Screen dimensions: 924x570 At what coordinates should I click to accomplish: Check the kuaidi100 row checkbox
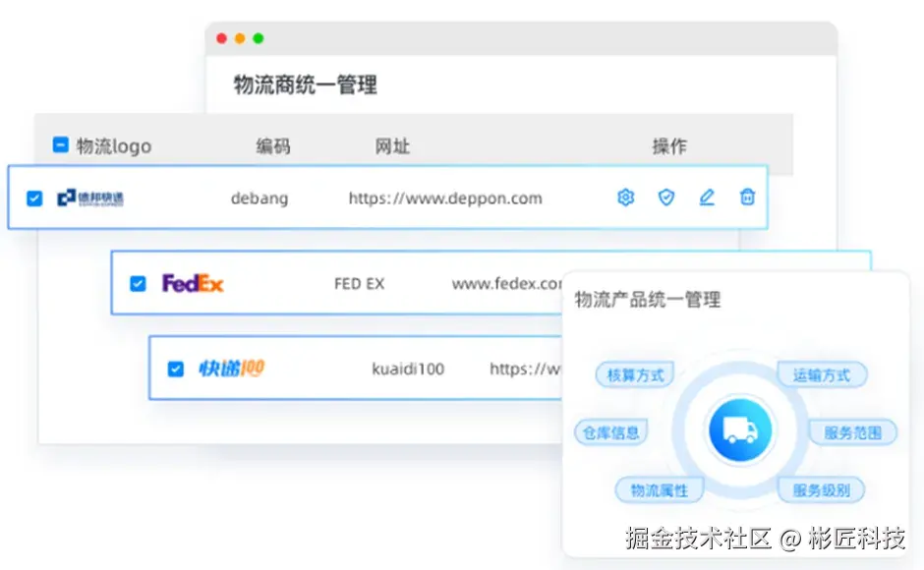(175, 370)
